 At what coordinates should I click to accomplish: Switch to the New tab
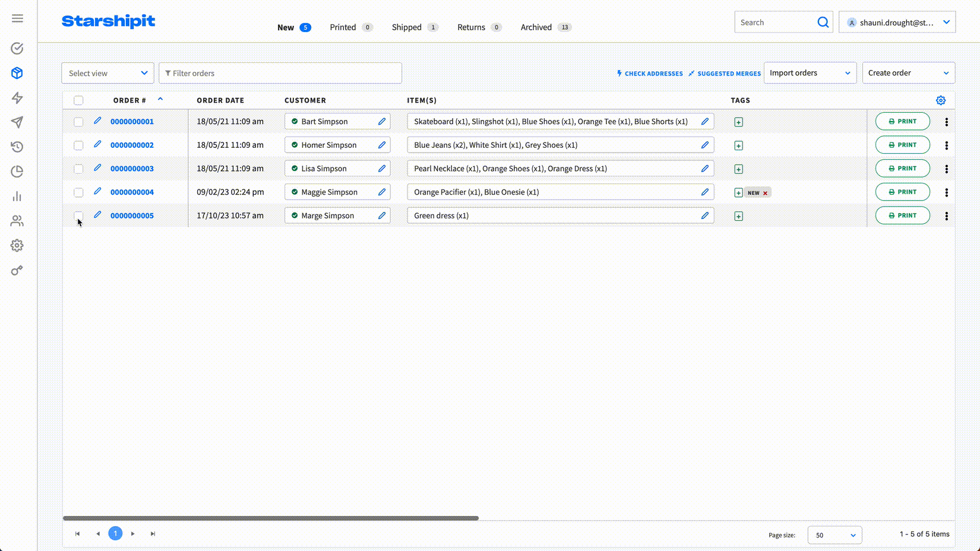294,27
